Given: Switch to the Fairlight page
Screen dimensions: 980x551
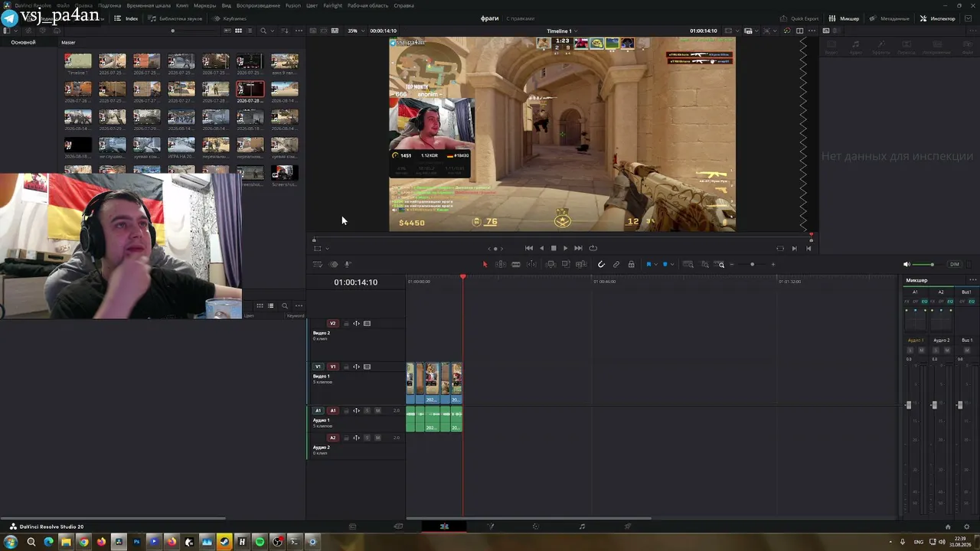Looking at the screenshot, I should click(x=582, y=527).
